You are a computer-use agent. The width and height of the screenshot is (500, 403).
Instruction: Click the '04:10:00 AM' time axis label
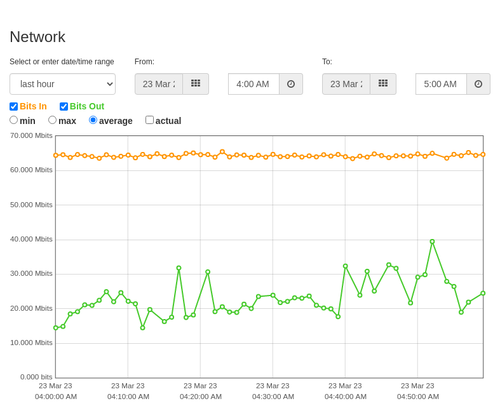click(128, 397)
